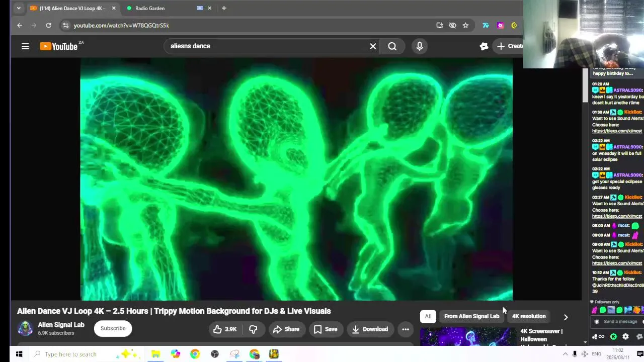Screen dimensions: 644x362
Task: Open the blerp.com link in the 09:06 AM message
Action: [x=617, y=263]
